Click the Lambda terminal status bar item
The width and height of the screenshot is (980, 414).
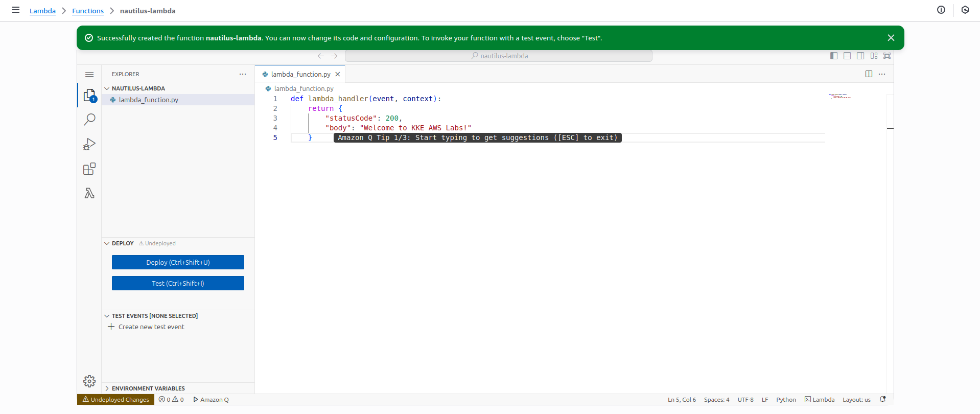point(820,400)
